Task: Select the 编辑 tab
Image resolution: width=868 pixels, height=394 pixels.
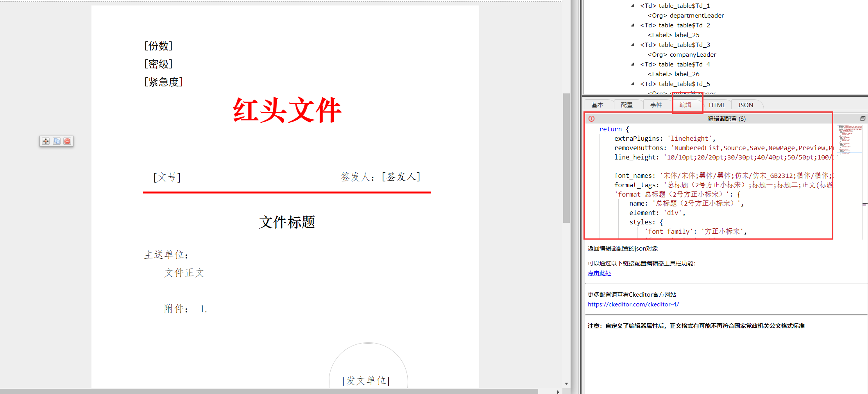Action: tap(685, 105)
